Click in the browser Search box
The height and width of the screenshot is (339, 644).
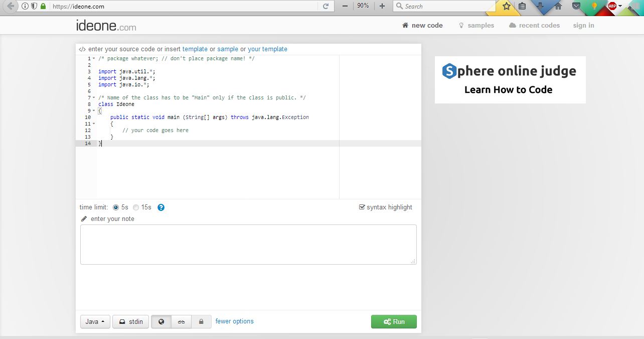[444, 6]
